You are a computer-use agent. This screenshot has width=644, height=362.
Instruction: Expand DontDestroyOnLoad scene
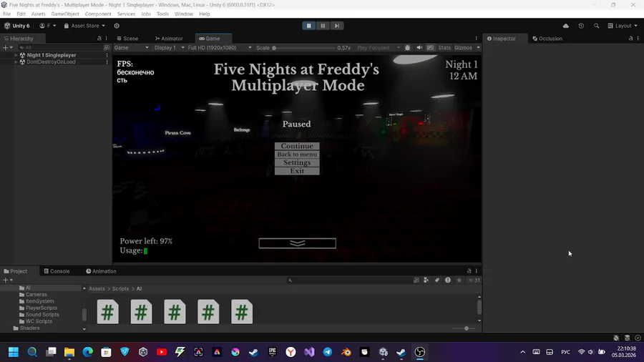(16, 62)
